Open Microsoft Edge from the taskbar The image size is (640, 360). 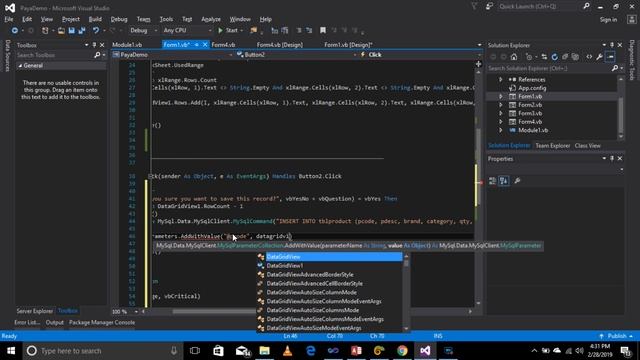click(311, 351)
